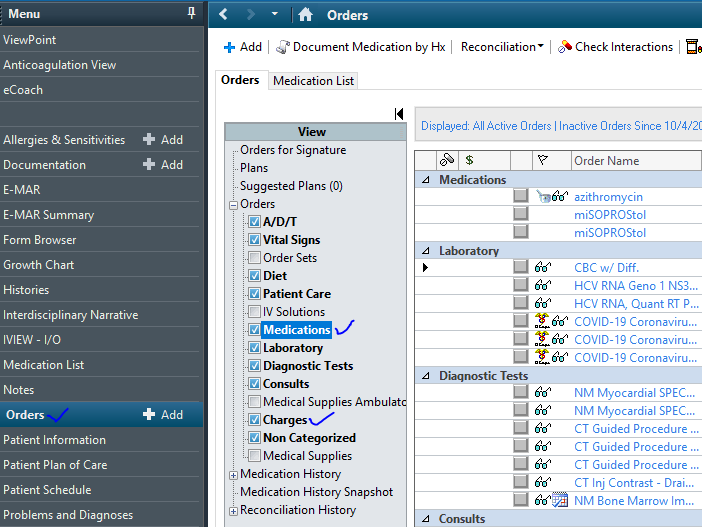
Task: Enable the IV Solutions checkbox
Action: click(x=254, y=312)
